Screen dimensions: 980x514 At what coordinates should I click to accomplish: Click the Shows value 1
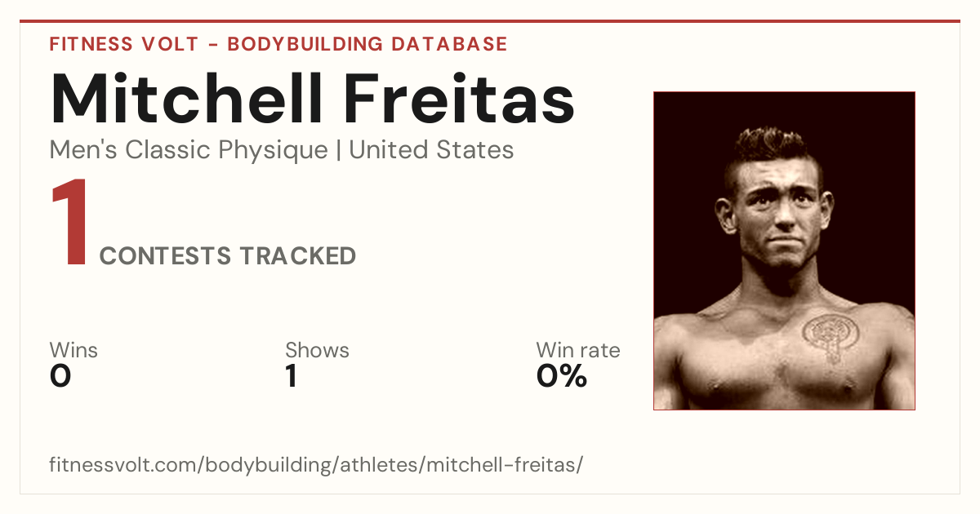click(292, 376)
